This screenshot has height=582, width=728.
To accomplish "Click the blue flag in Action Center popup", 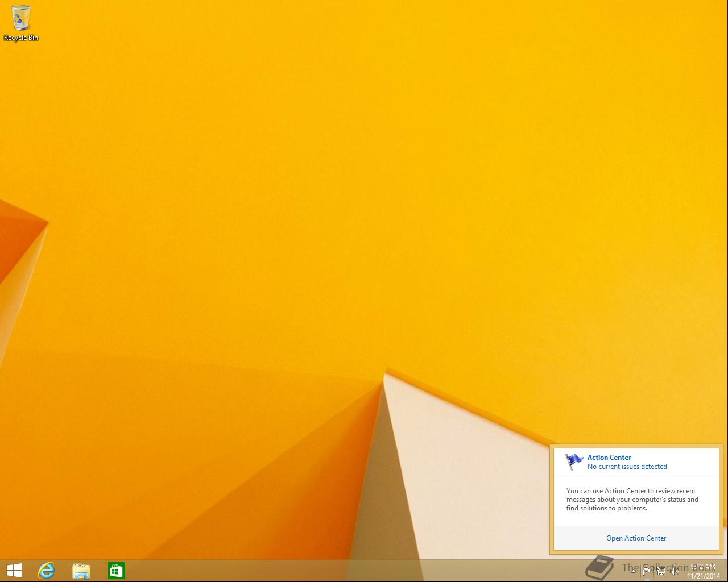I will [574, 461].
